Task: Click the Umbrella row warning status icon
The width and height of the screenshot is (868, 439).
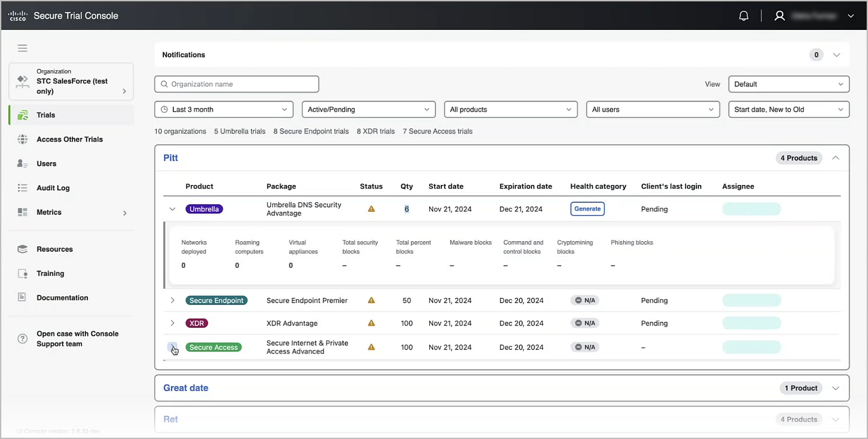Action: pos(371,209)
